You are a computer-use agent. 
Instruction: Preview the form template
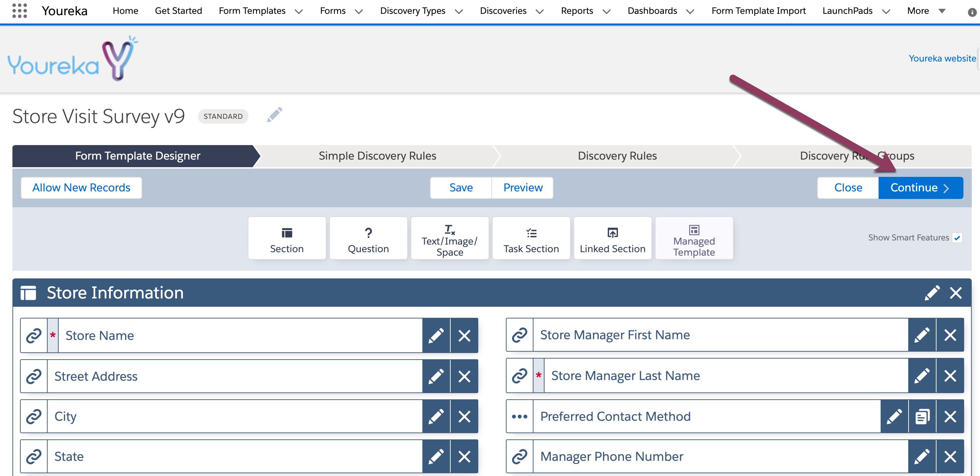pyautogui.click(x=523, y=188)
